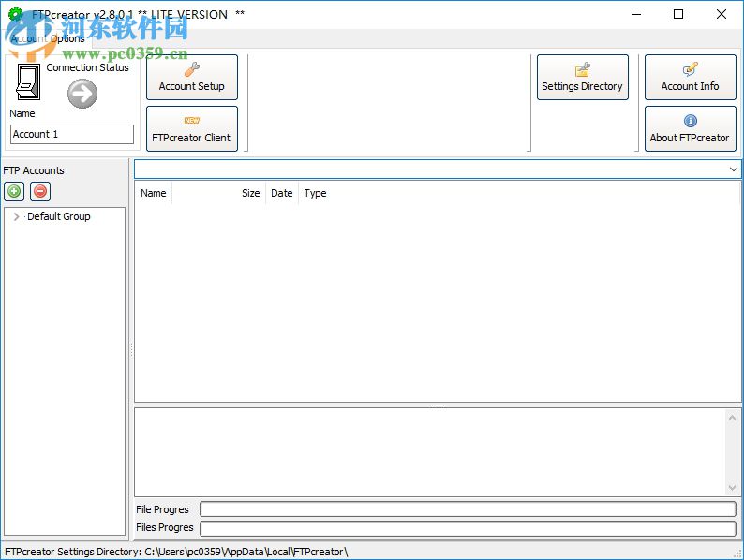
Task: Sort file list by Type column
Action: [x=315, y=193]
